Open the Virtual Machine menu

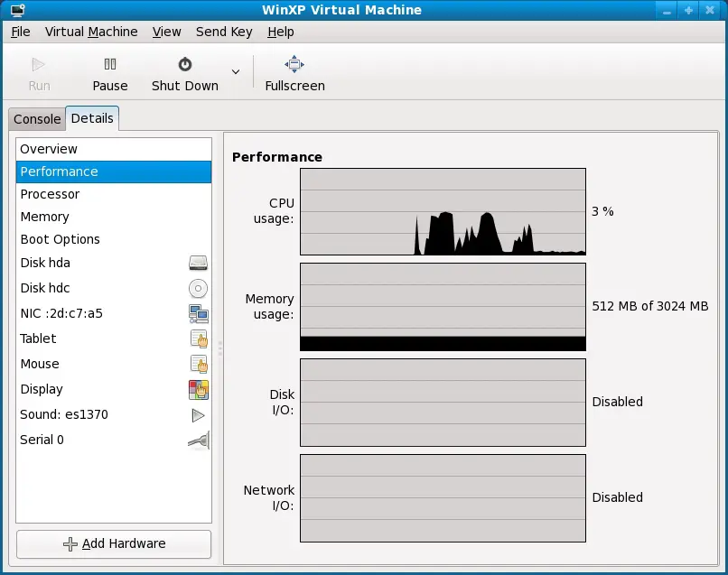tap(91, 32)
